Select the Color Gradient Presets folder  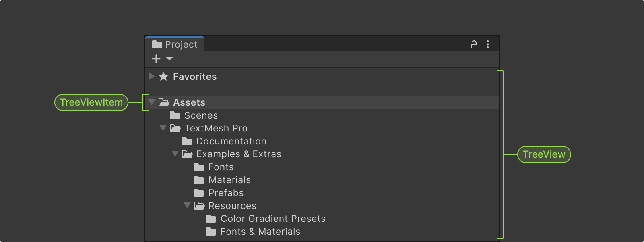pyautogui.click(x=272, y=219)
